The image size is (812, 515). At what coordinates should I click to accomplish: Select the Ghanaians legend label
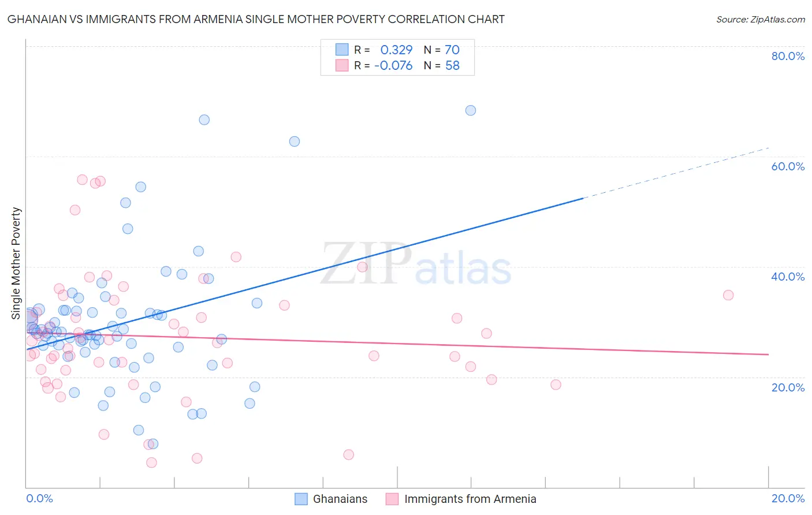pos(340,499)
